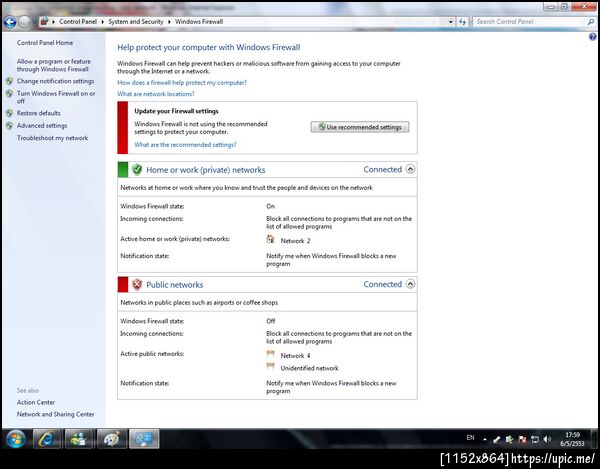The width and height of the screenshot is (600, 469).
Task: Click Search Control Panel input field
Action: [x=530, y=22]
